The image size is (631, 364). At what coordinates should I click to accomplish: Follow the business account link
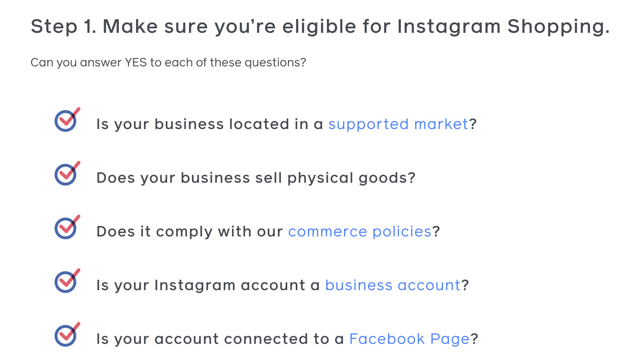[393, 285]
